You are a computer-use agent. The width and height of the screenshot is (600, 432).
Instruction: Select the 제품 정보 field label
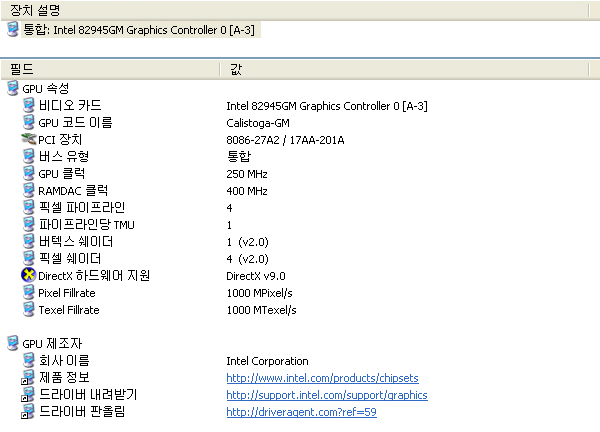64,378
